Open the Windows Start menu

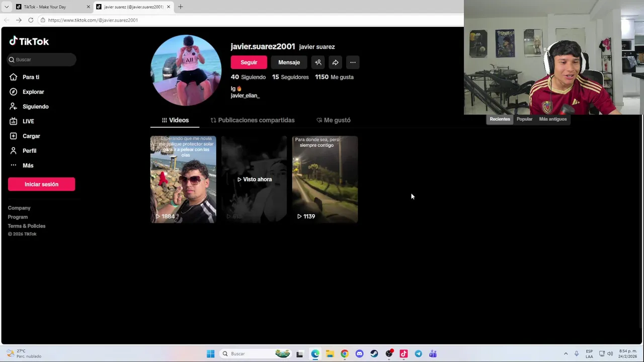210,354
